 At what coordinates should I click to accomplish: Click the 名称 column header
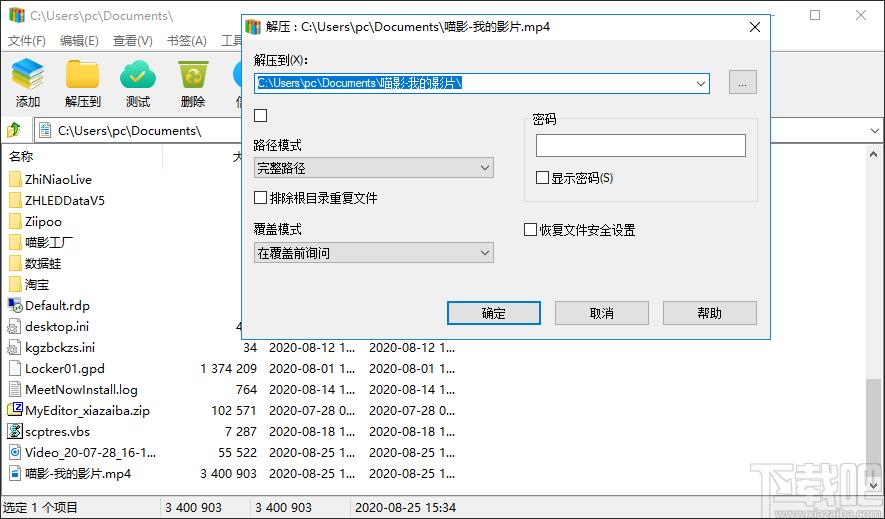[21, 157]
